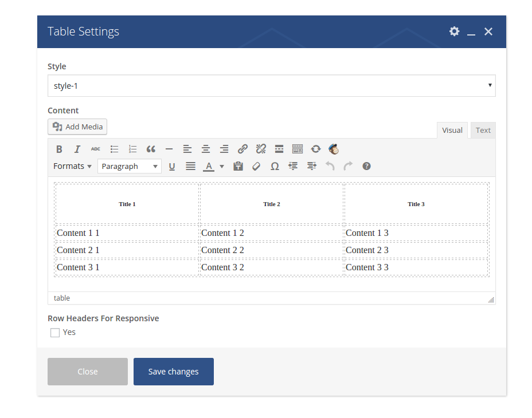532x418 pixels.
Task: Open the Style dropdown showing style-1
Action: (271, 86)
